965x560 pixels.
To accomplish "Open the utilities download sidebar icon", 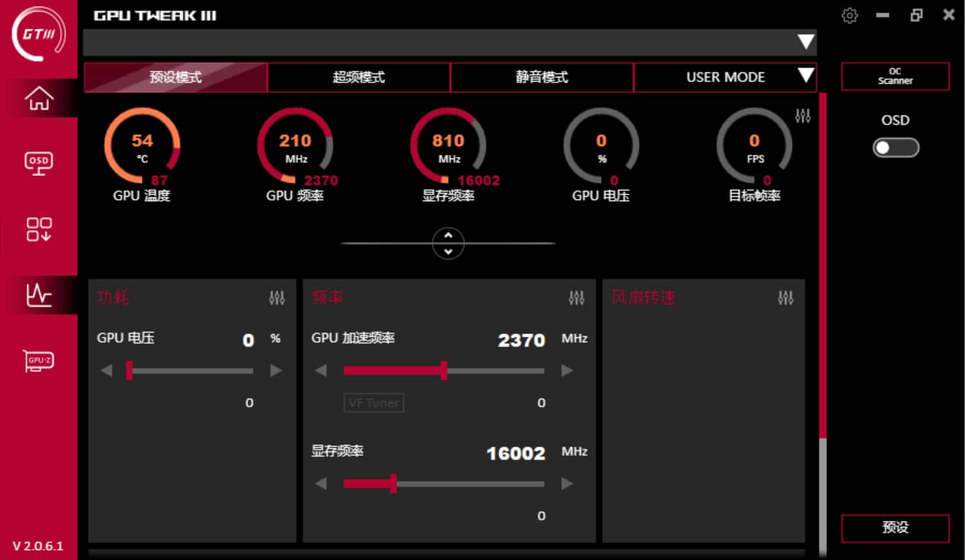I will pos(39,229).
